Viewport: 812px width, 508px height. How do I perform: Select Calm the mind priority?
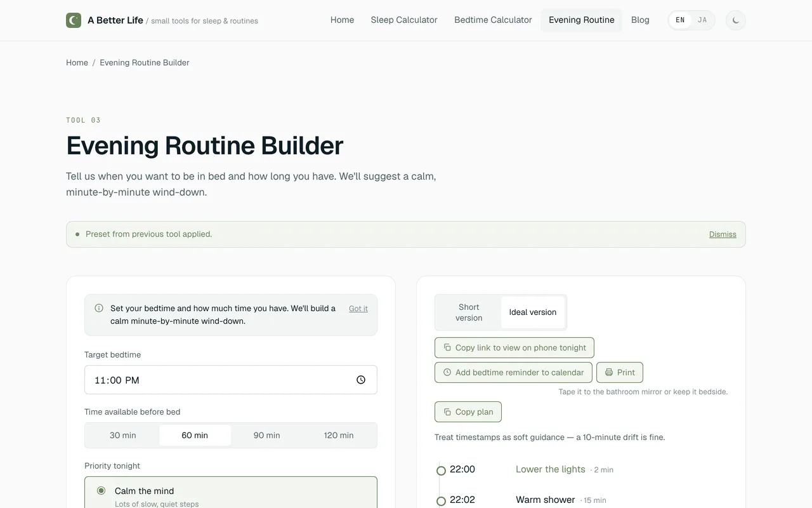click(231, 493)
